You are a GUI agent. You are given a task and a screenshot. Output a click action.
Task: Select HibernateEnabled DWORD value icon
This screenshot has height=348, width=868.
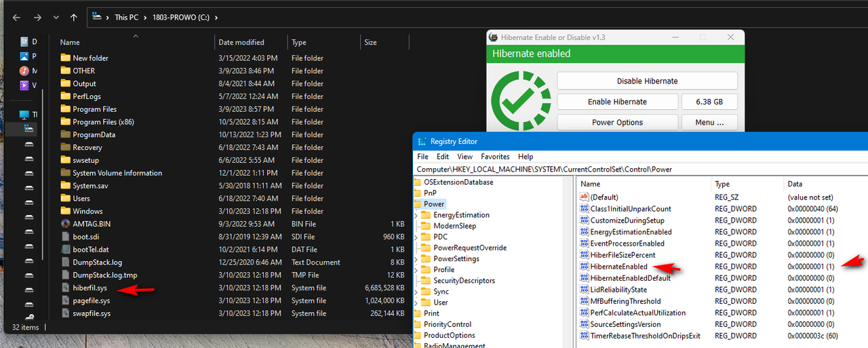tap(585, 267)
